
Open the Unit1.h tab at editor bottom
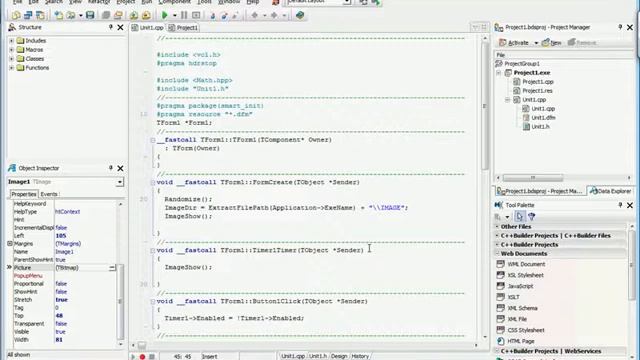tap(318, 356)
